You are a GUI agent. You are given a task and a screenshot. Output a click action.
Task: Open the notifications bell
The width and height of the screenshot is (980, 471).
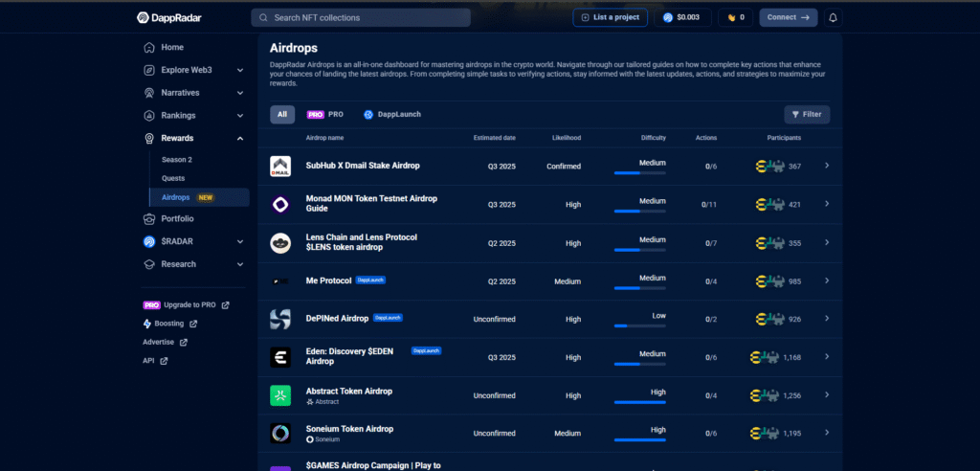[x=833, y=17]
